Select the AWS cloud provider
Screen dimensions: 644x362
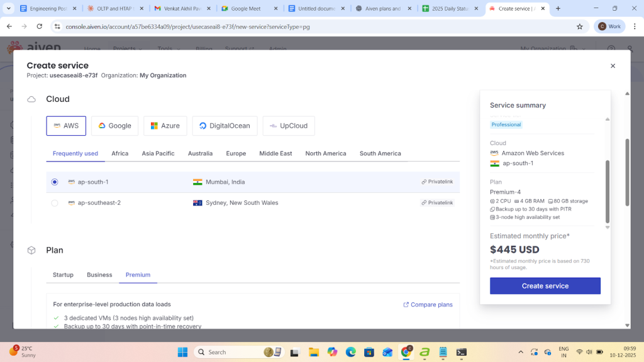[66, 126]
